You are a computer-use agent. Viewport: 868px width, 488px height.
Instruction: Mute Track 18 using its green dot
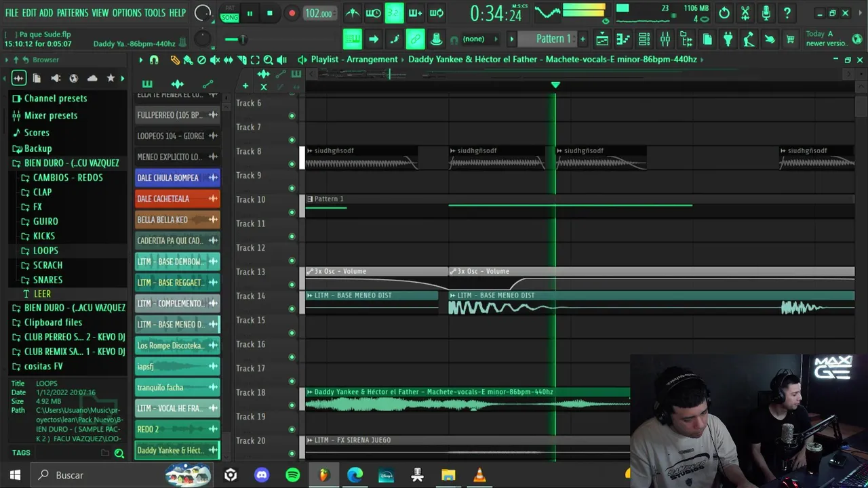point(292,405)
